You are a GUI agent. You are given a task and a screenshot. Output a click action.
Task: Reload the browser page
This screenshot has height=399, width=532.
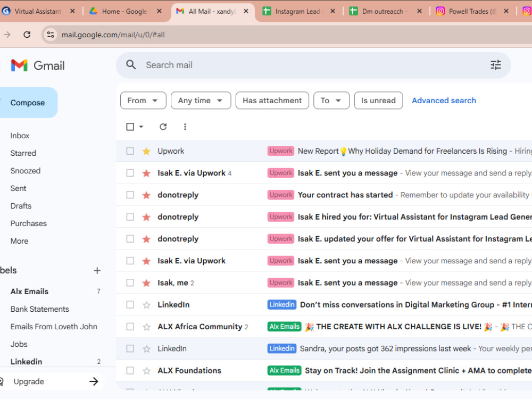pos(27,35)
